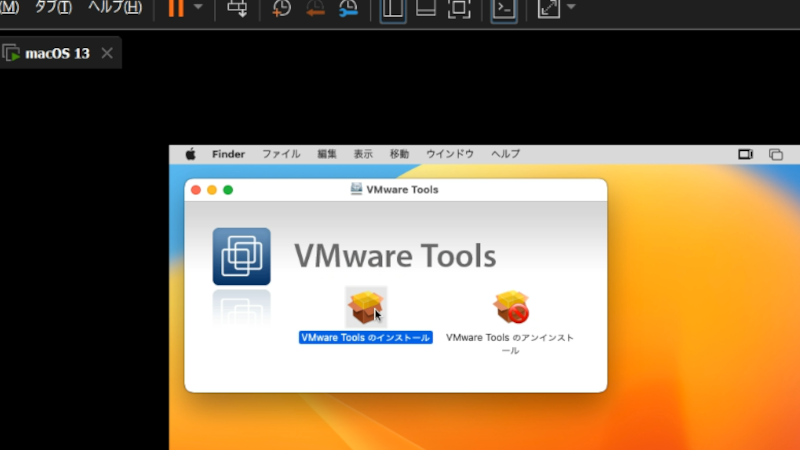
Task: Revert to snapshot with orange arrow clock icon
Action: [315, 8]
